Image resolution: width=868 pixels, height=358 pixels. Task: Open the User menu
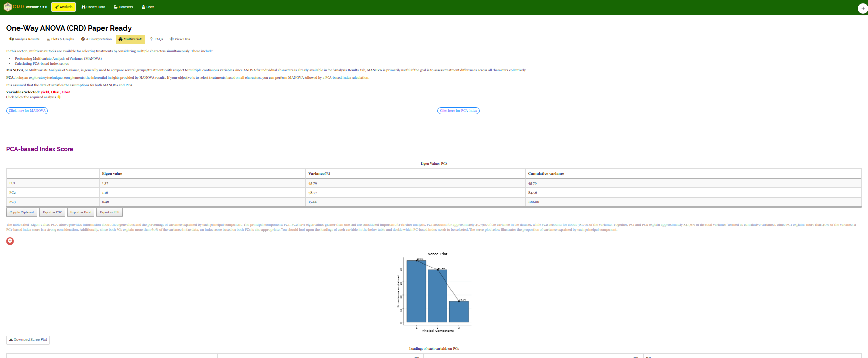148,7
